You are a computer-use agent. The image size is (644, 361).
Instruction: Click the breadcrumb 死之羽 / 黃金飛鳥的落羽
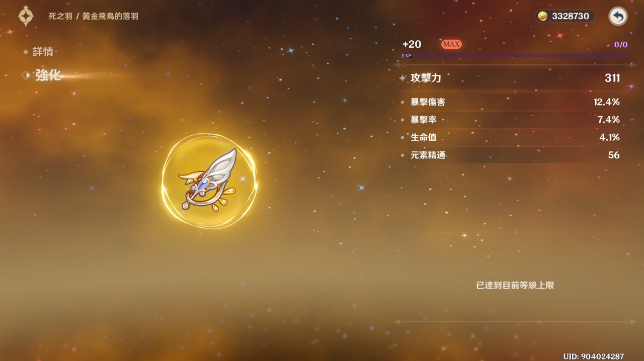click(93, 16)
